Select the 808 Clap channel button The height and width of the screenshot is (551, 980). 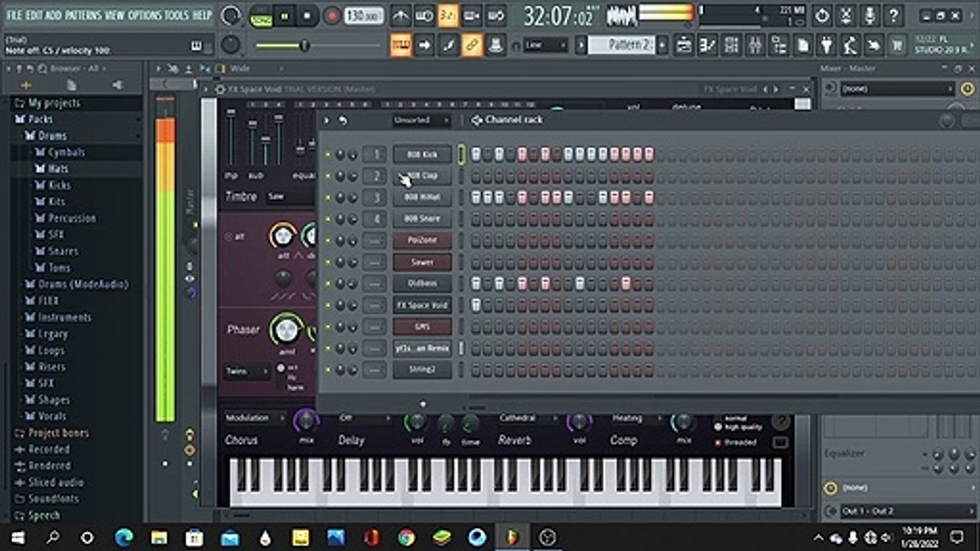423,176
